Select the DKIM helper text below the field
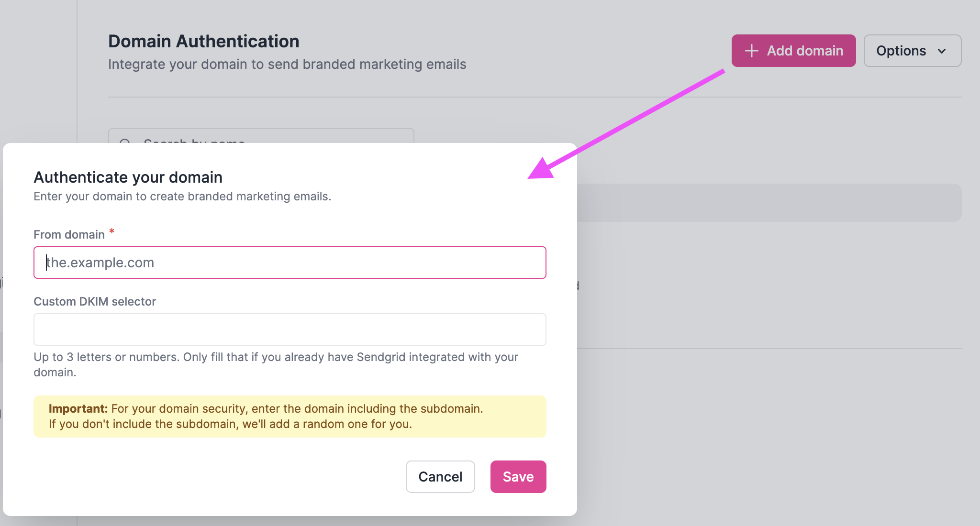The height and width of the screenshot is (526, 980). [x=276, y=364]
